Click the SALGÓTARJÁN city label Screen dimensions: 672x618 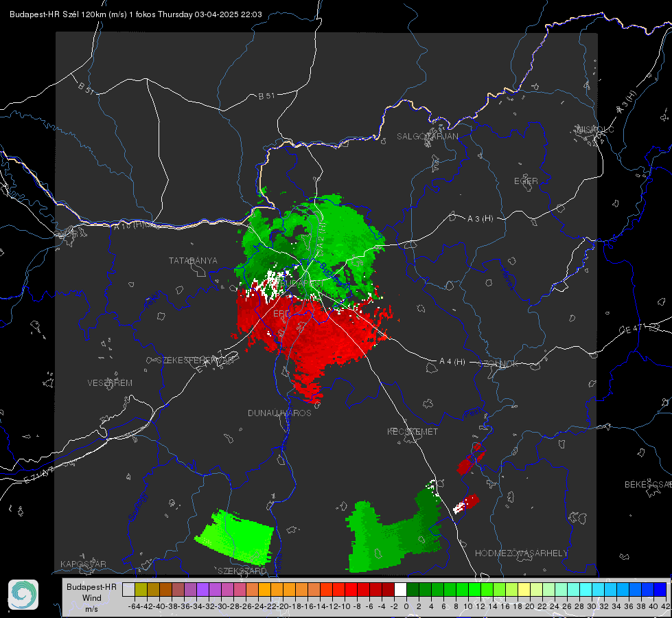pyautogui.click(x=427, y=137)
